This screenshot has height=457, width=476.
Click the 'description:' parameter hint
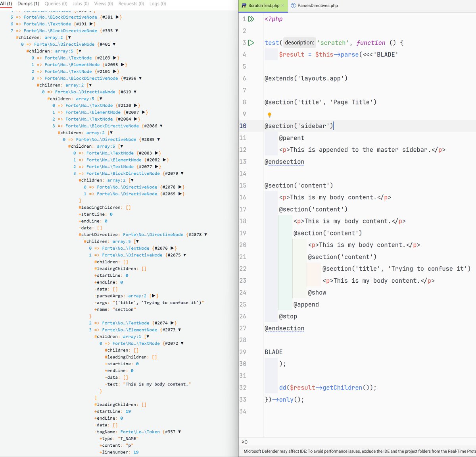tap(299, 42)
